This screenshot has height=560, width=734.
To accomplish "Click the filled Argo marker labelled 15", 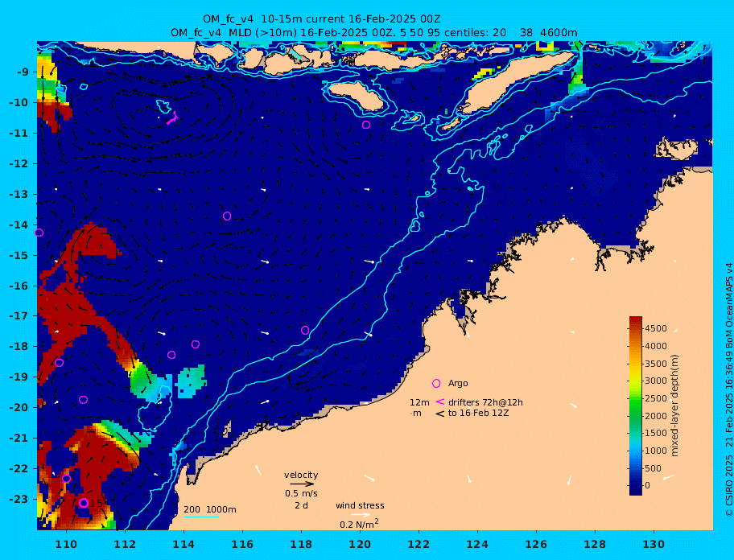I will point(84,503).
